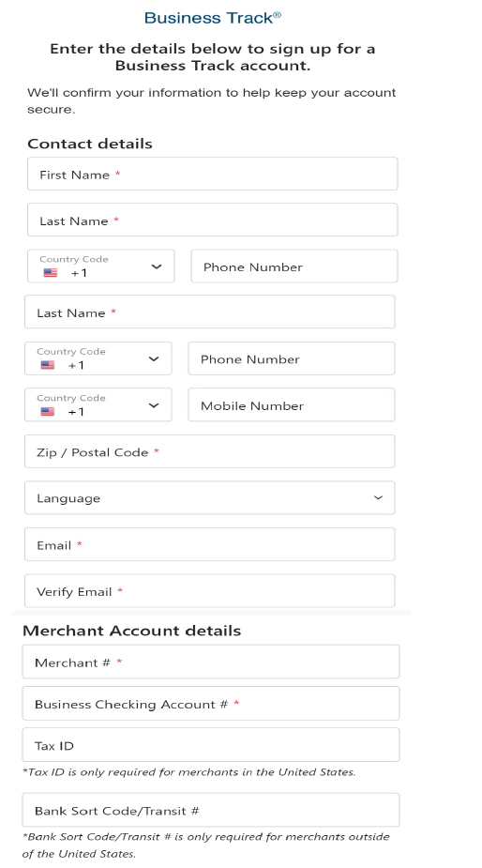This screenshot has height=868, width=482.
Task: Select the Last Name field directly below First Name
Action: (x=213, y=220)
